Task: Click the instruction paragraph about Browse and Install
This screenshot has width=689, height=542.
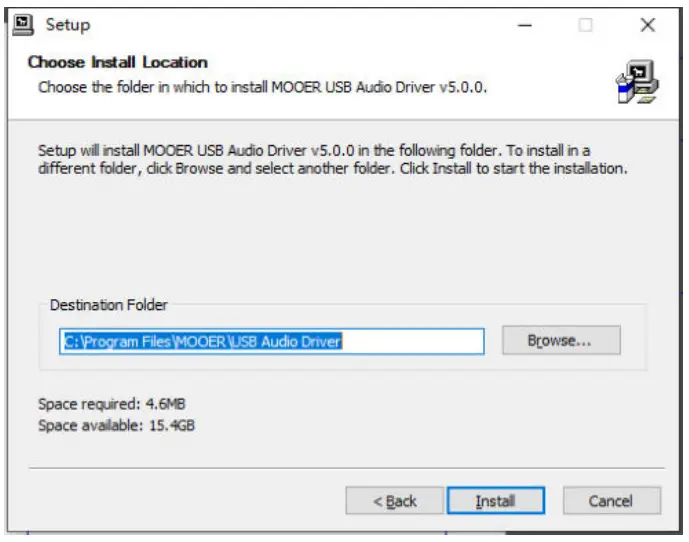Action: [332, 159]
